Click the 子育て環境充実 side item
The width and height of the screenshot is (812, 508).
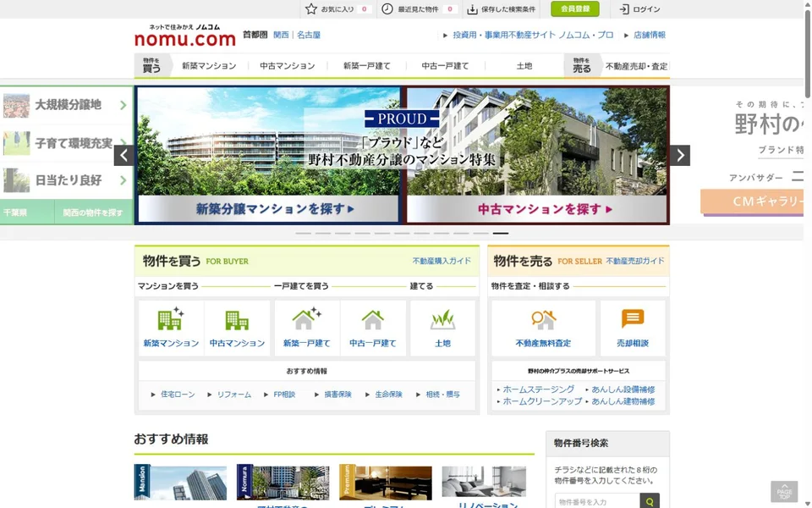tap(66, 143)
